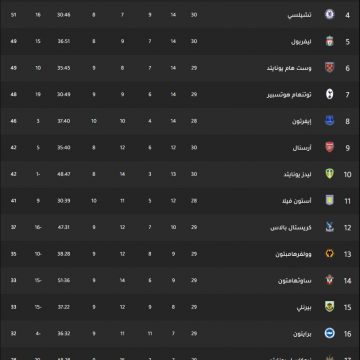The height and width of the screenshot is (360, 360).
Task: Open the تشيلسي team name link
Action: [299, 15]
